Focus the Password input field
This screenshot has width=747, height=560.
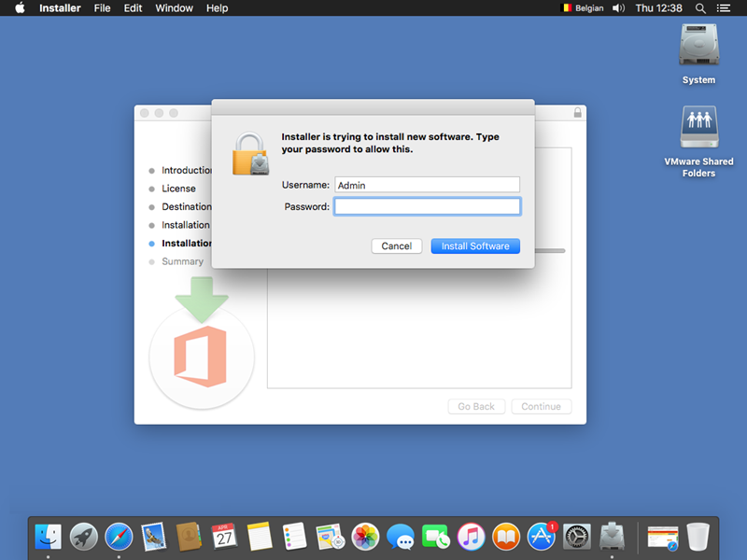point(428,206)
